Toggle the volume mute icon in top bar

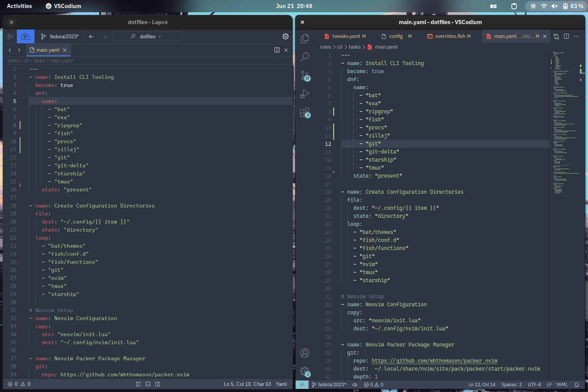coord(554,6)
